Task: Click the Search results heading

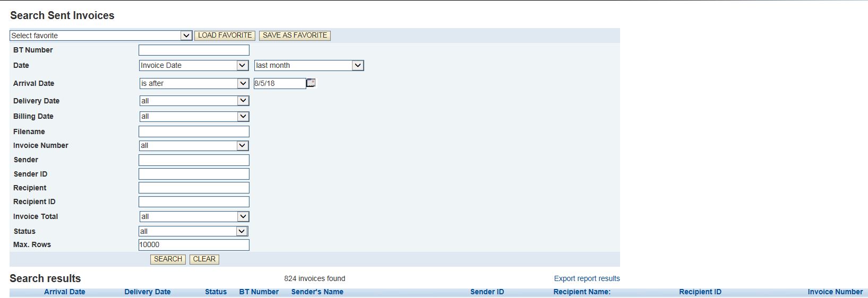Action: 45,278
